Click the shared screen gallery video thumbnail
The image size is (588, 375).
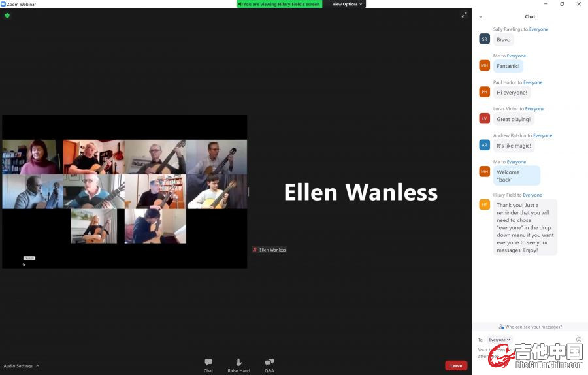[x=125, y=191]
